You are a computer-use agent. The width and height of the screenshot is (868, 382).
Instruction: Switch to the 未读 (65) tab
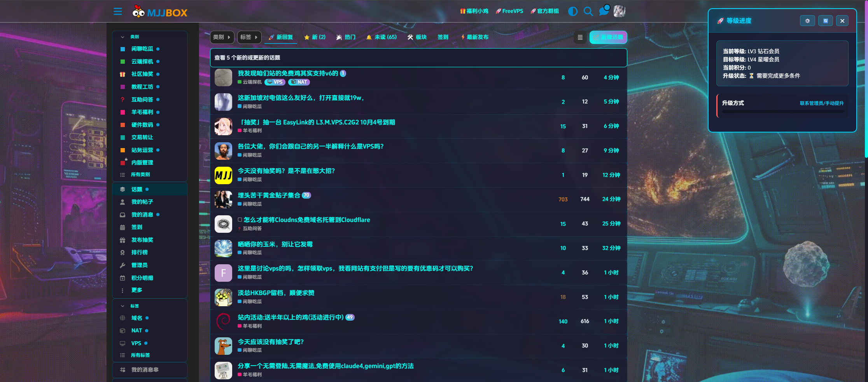tap(381, 37)
